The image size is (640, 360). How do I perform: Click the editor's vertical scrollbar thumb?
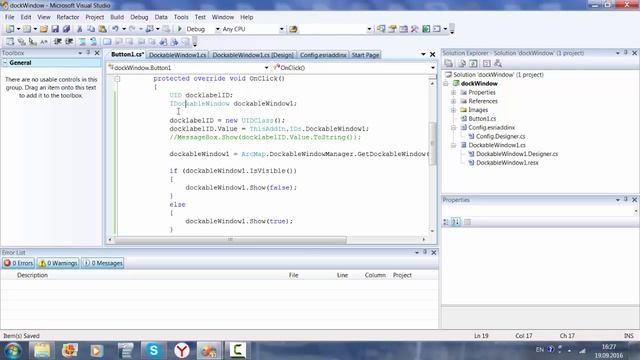pos(432,143)
